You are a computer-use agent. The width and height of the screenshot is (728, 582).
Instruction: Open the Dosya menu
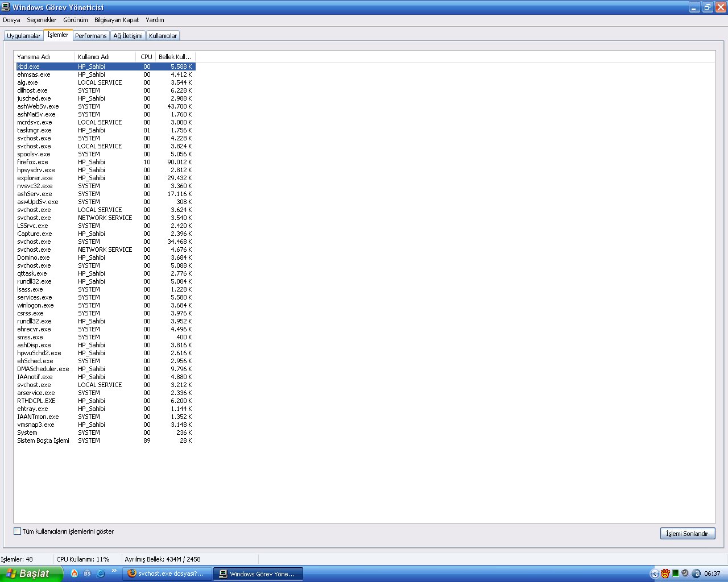[11, 20]
